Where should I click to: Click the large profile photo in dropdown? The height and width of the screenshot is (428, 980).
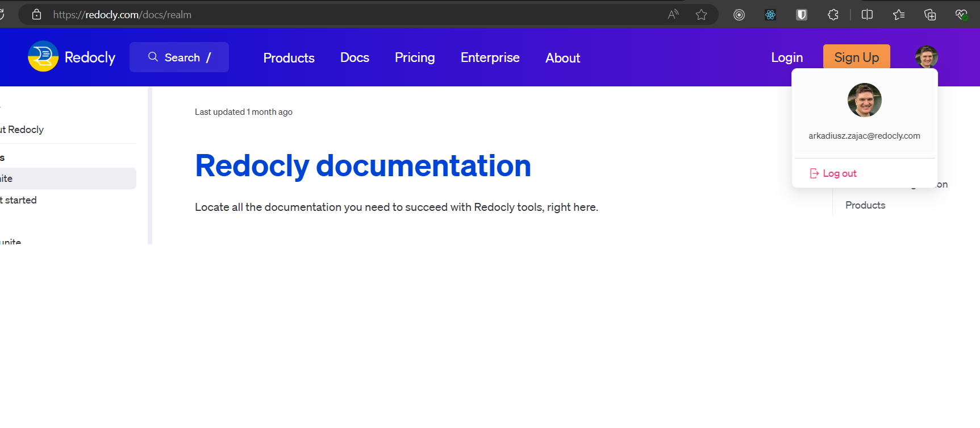coord(864,100)
